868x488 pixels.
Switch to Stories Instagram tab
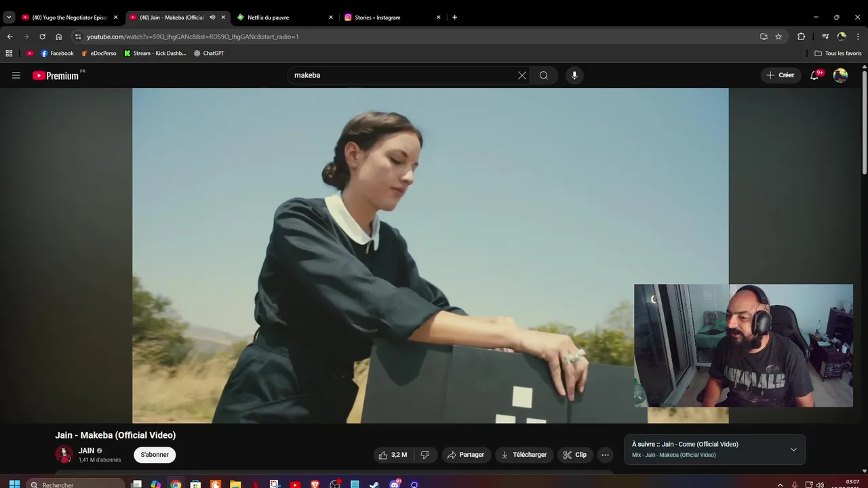(392, 18)
